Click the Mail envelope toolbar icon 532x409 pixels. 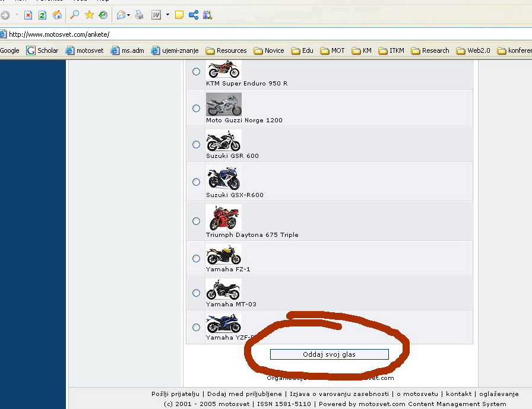121,15
